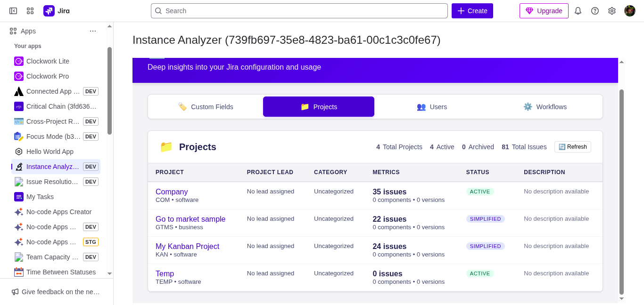Click the Search input field
The height and width of the screenshot is (305, 644).
pos(299,10)
